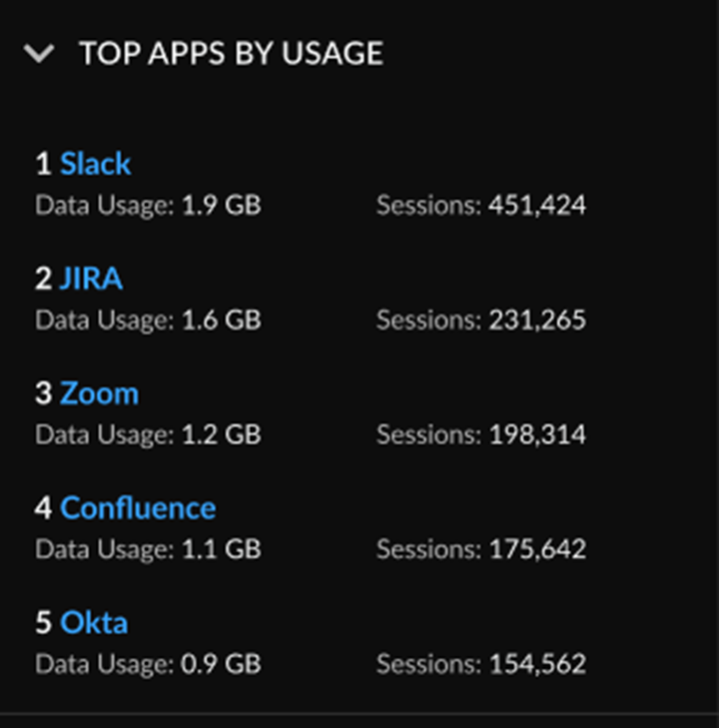Select Okta's 0.9 GB data usage value
This screenshot has width=719, height=728.
(x=221, y=664)
